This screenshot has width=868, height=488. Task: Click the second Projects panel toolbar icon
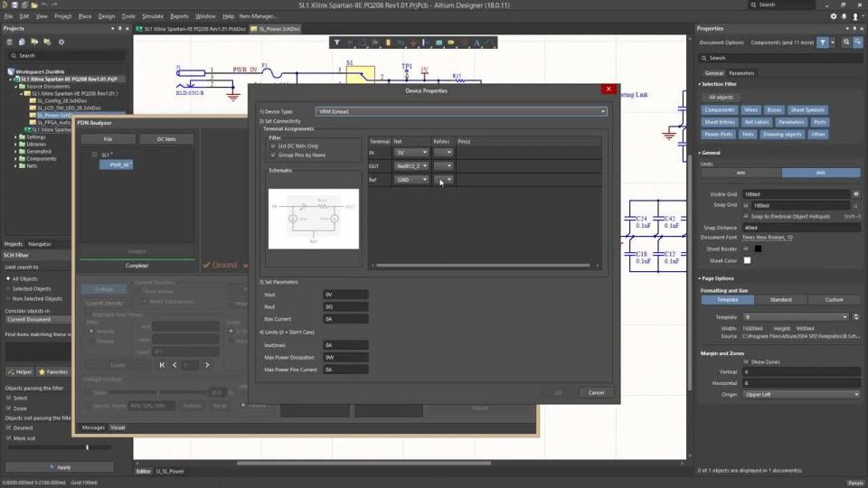tap(22, 42)
